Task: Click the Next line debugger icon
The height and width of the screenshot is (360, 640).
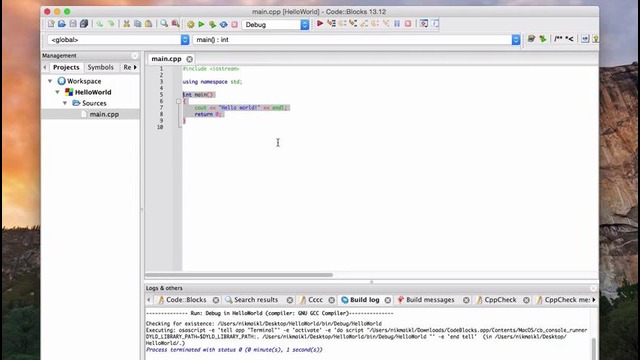Action: coord(342,24)
